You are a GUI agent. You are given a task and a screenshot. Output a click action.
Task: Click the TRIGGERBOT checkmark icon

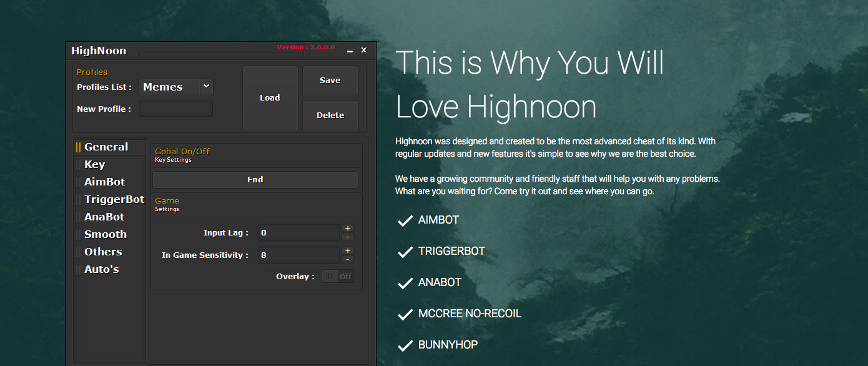(405, 252)
